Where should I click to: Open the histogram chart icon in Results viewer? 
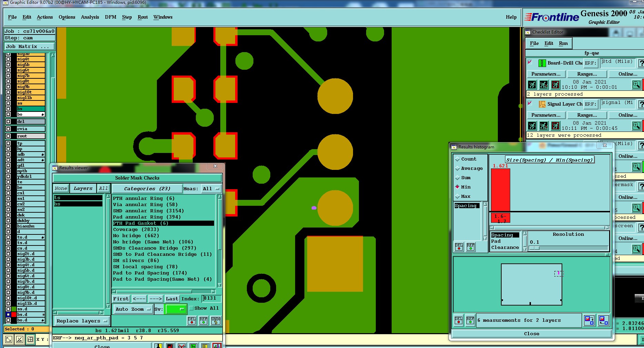coord(217,346)
